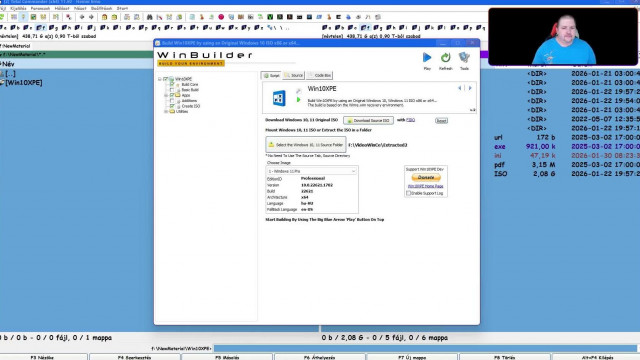Open the Start menu in Total Commander menubar
The width and height of the screenshot is (640, 360).
coord(122,8)
